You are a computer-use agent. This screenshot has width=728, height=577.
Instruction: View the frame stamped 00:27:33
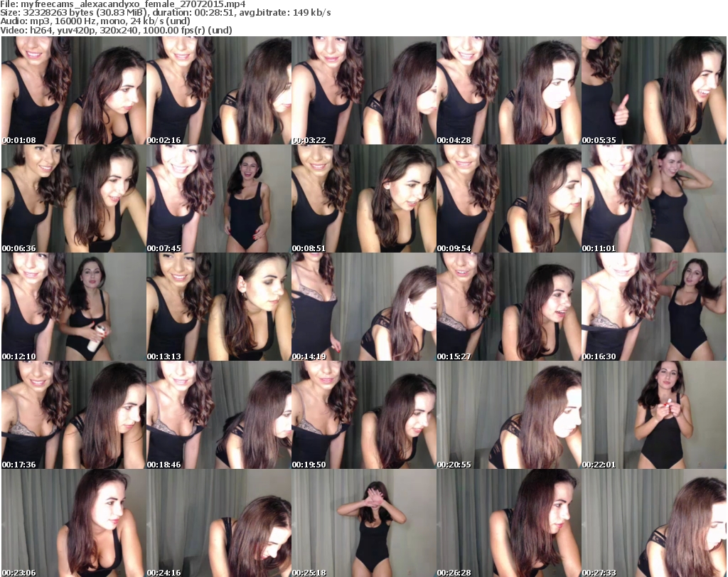(654, 523)
